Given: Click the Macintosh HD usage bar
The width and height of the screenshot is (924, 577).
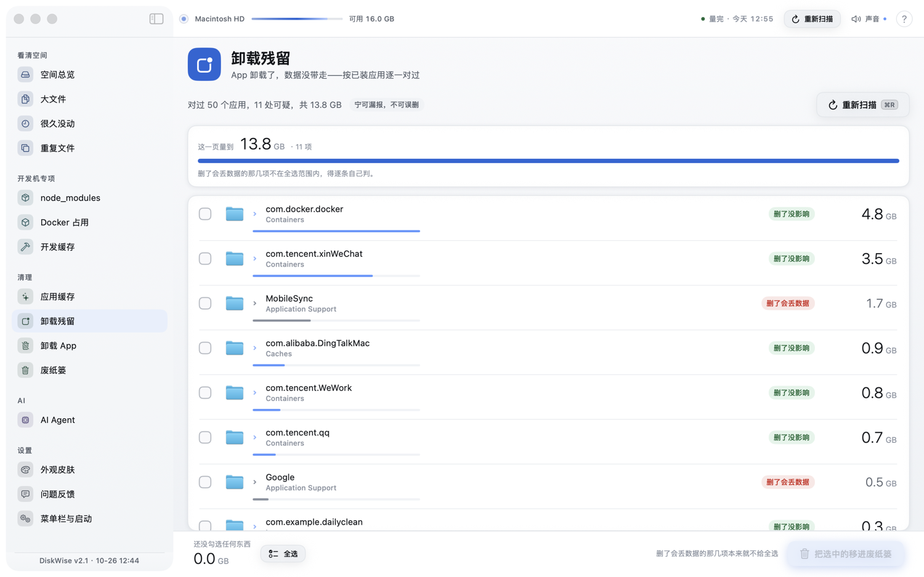Looking at the screenshot, I should coord(297,19).
